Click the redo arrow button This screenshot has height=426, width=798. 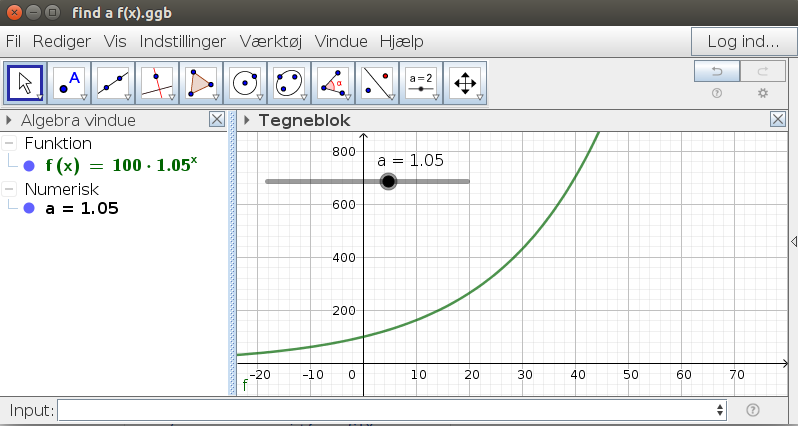pyautogui.click(x=762, y=71)
